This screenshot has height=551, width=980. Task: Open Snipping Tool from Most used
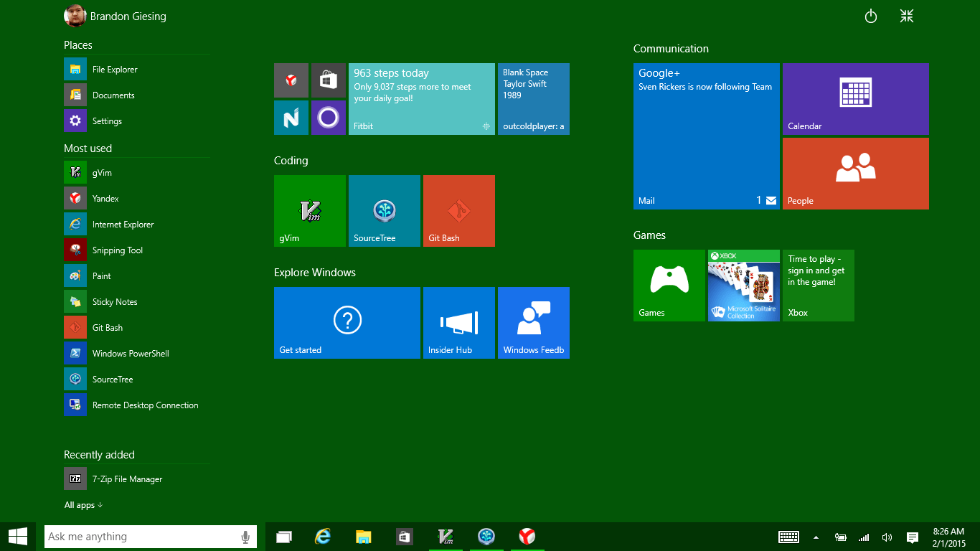click(x=137, y=250)
